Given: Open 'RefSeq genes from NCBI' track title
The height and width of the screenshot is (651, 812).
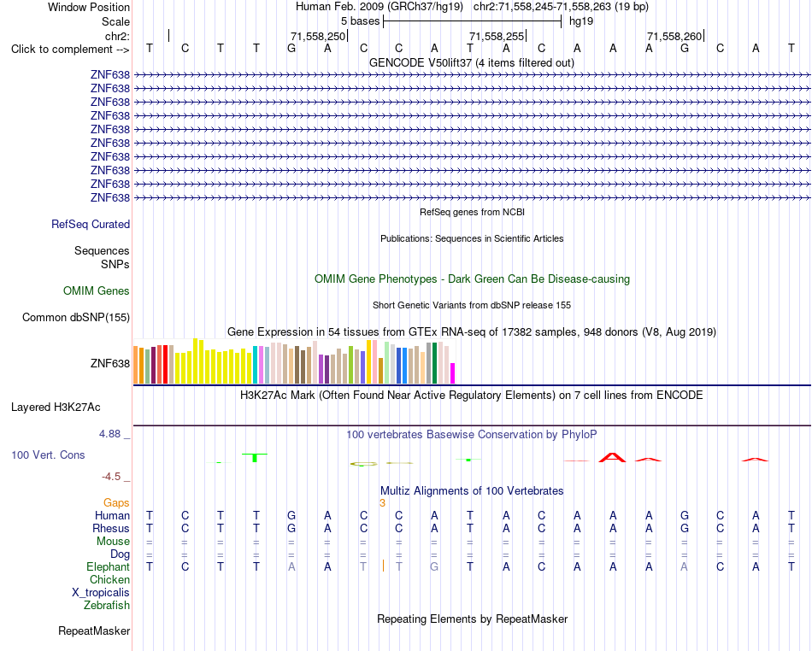Looking at the screenshot, I should coord(472,212).
